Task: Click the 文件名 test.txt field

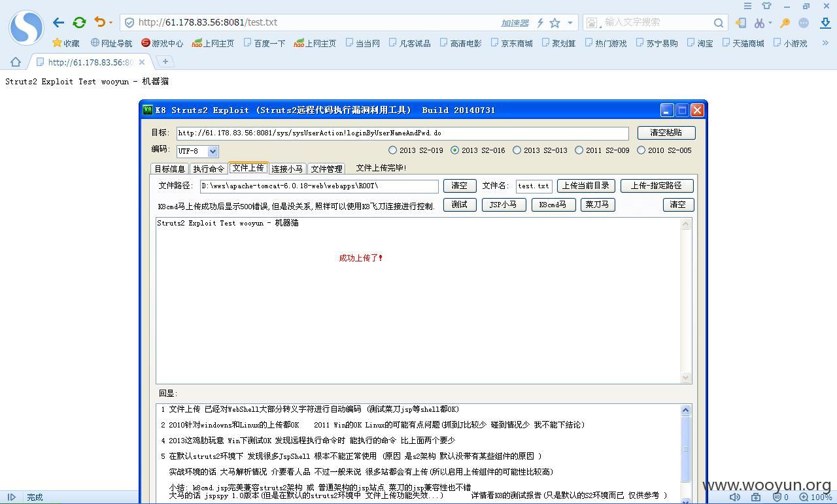Action: 534,186
